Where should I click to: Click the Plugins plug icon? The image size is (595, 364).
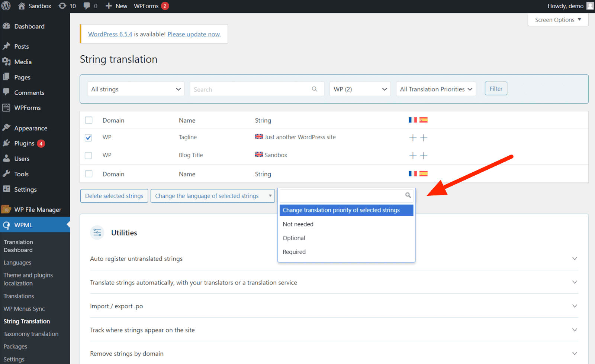point(6,143)
